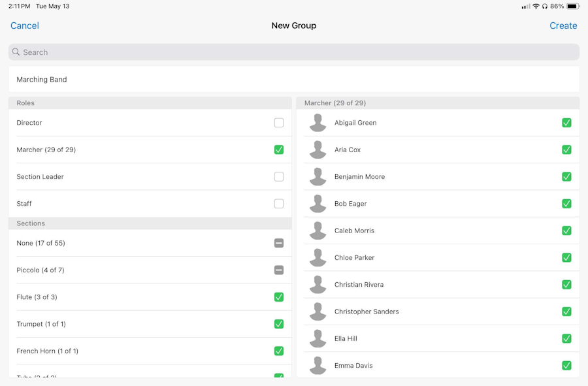Uncheck the Flute (3 of 3) section
588x386 pixels.
click(x=279, y=297)
